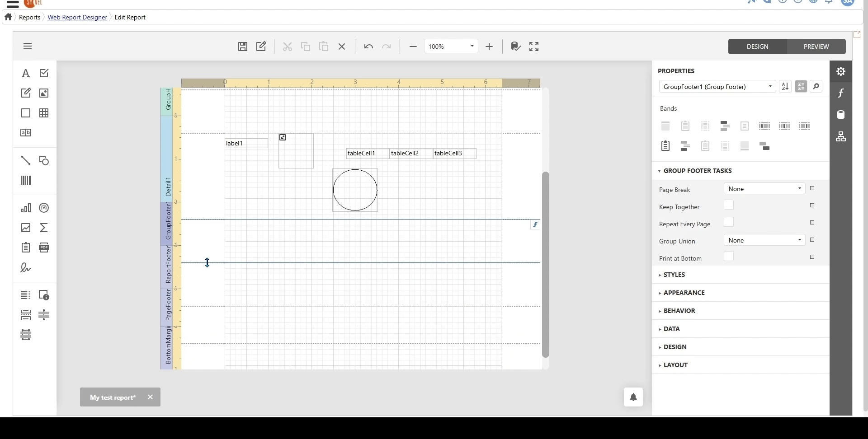This screenshot has height=439, width=868.
Task: Open the Page Break dropdown
Action: (764, 188)
